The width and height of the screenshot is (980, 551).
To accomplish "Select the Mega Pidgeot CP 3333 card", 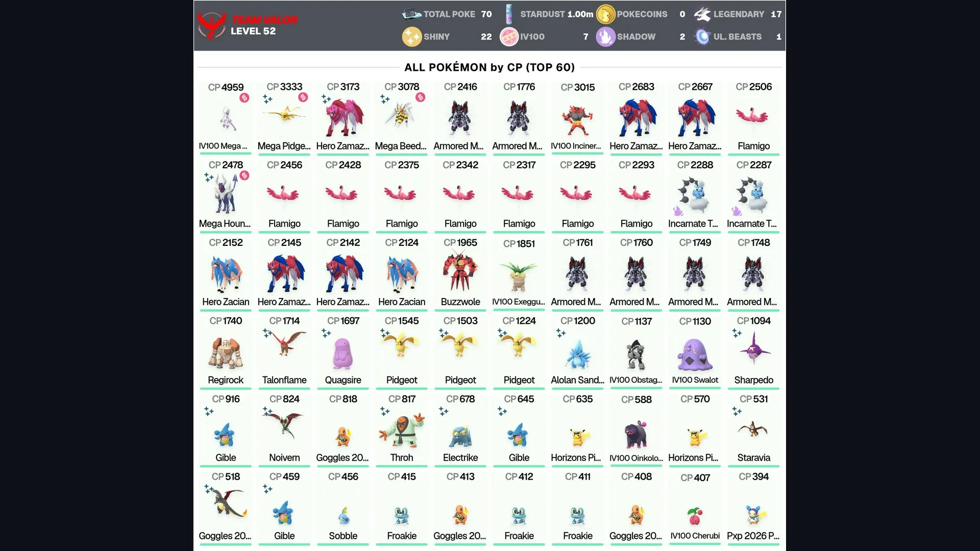I will pyautogui.click(x=284, y=117).
